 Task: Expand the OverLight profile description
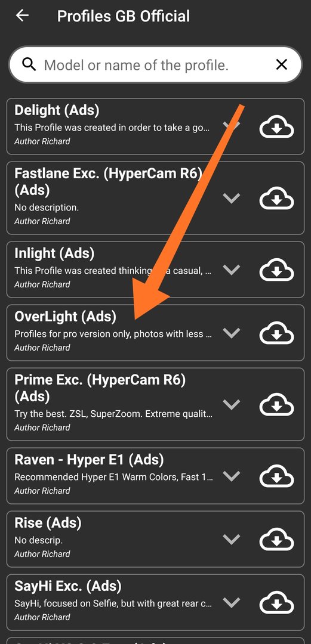tap(231, 333)
